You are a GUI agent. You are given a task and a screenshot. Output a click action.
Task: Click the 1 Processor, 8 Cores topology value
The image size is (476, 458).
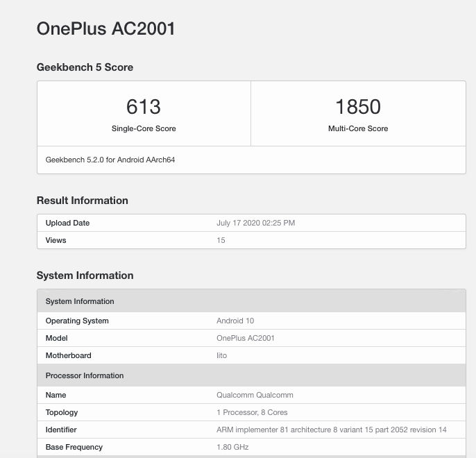click(253, 412)
